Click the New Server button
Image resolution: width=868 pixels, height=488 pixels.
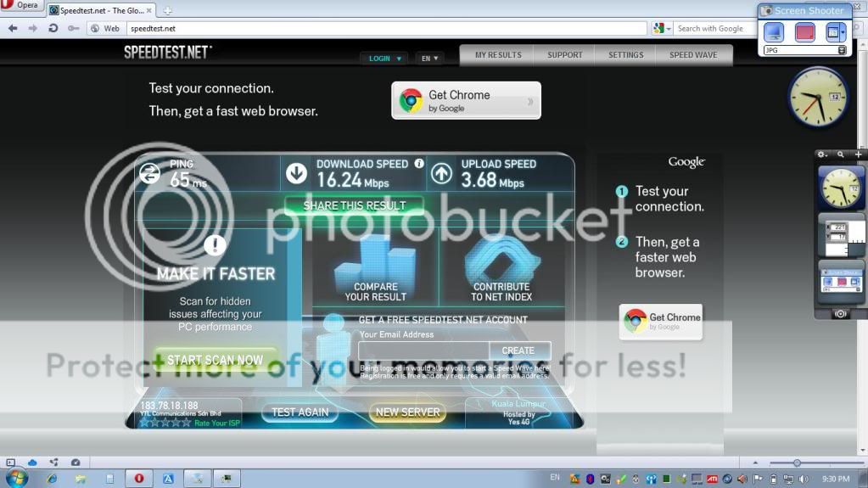pyautogui.click(x=408, y=412)
